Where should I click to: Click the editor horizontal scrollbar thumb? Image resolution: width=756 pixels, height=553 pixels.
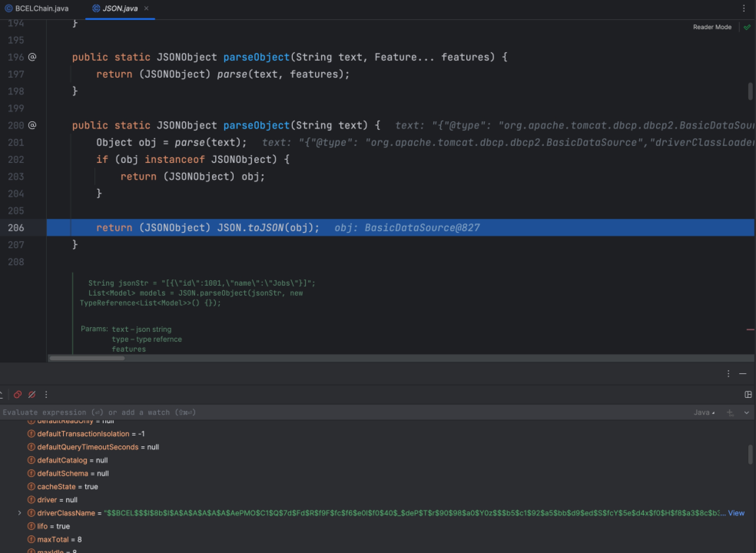87,358
